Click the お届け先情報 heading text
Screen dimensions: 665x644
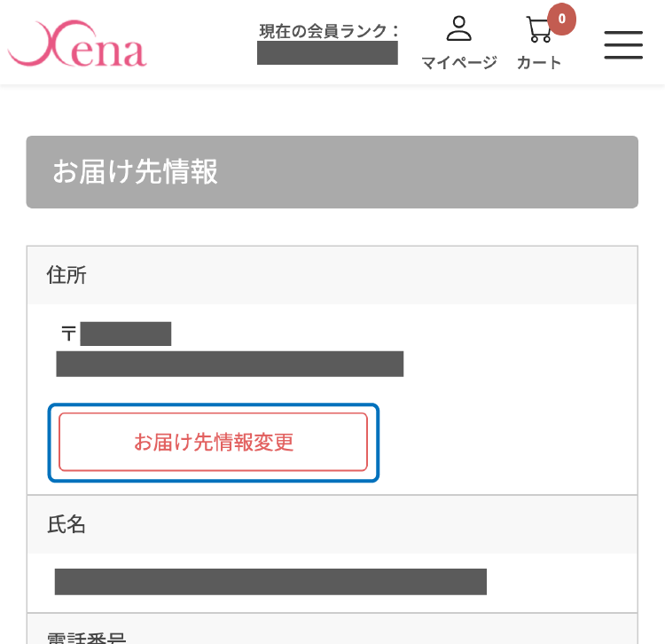click(135, 172)
